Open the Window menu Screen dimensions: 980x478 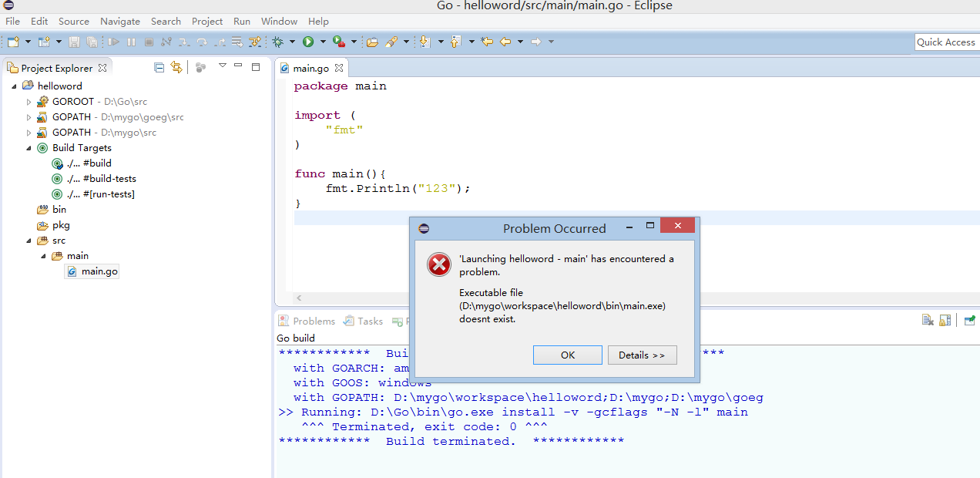pos(279,22)
